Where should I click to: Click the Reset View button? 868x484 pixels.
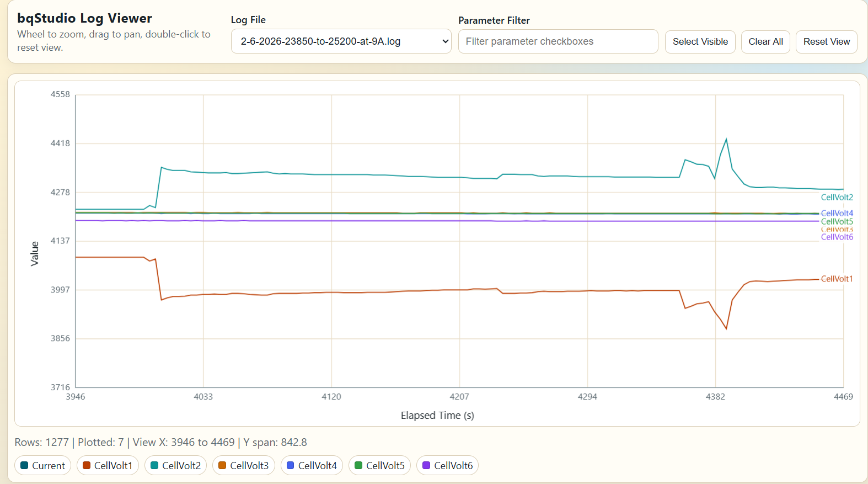coord(827,42)
